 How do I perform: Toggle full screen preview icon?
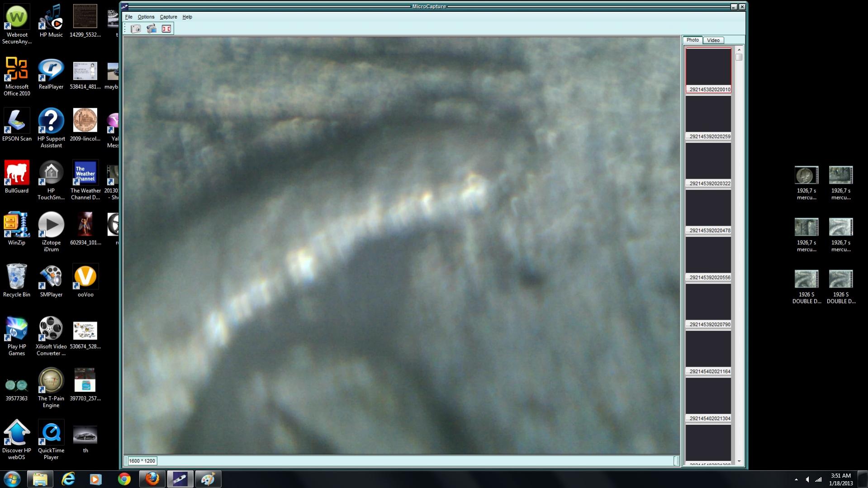[x=166, y=29]
